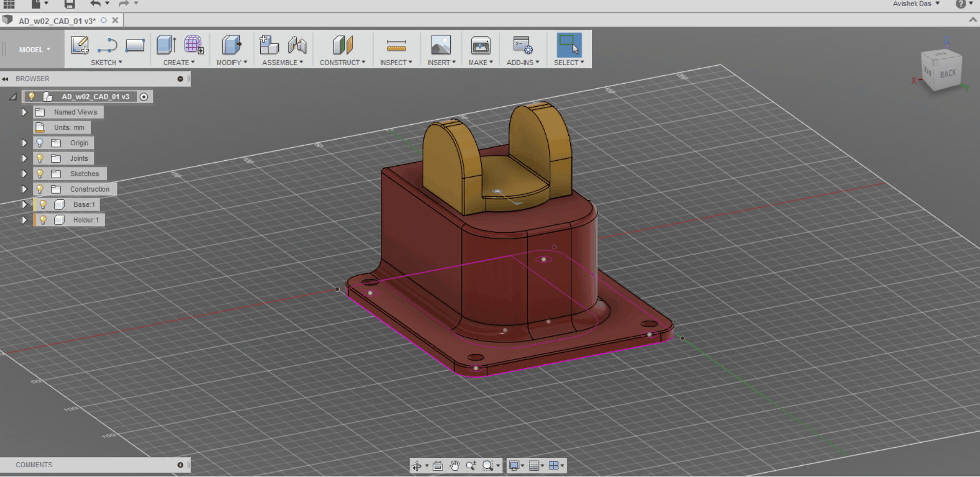The width and height of the screenshot is (980, 477).
Task: Expand the Origin folder
Action: coord(24,143)
